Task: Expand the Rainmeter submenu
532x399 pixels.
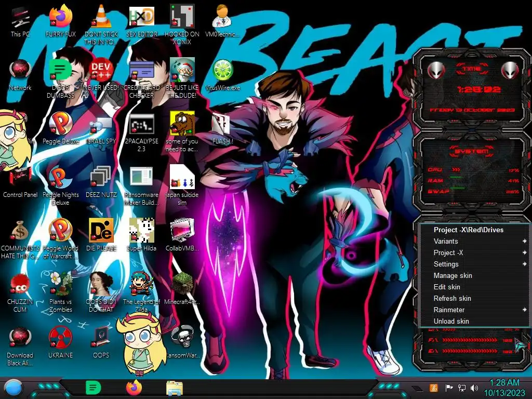Action: (x=475, y=310)
